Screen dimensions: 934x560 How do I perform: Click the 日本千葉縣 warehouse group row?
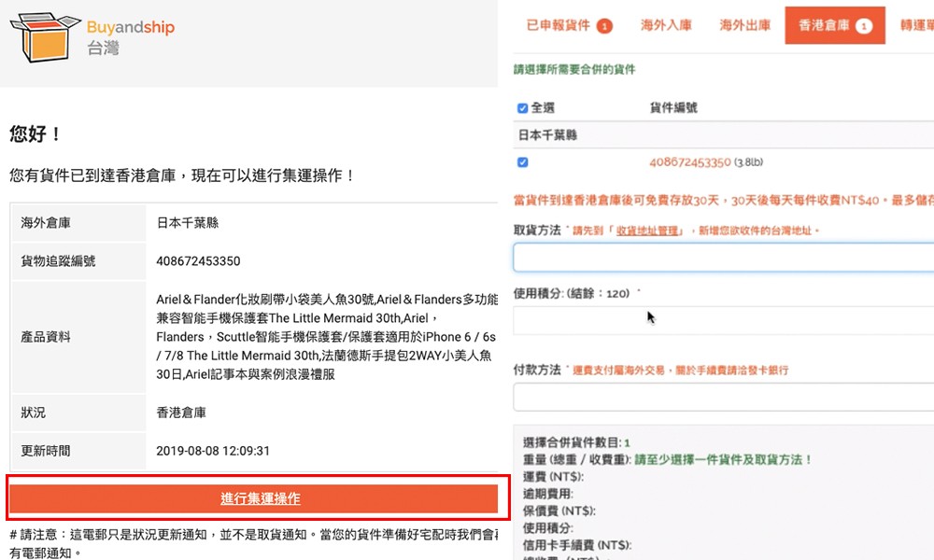547,135
